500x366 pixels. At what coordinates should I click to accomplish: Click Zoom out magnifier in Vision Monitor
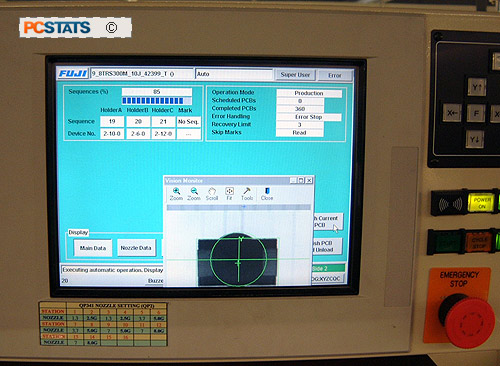[x=194, y=194]
